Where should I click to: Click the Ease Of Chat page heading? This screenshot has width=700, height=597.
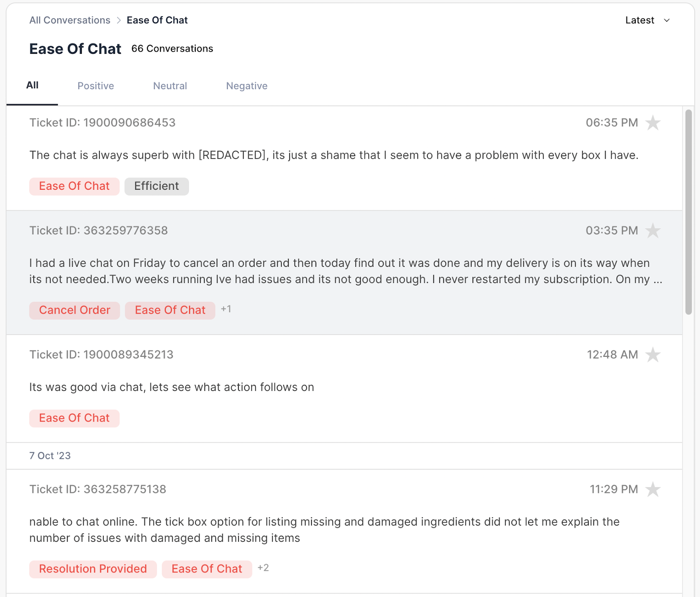[x=75, y=49]
